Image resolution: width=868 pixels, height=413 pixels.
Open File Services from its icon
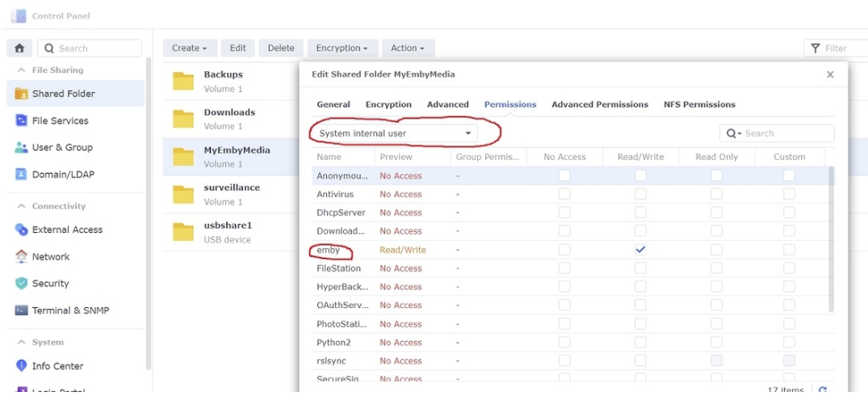[22, 120]
